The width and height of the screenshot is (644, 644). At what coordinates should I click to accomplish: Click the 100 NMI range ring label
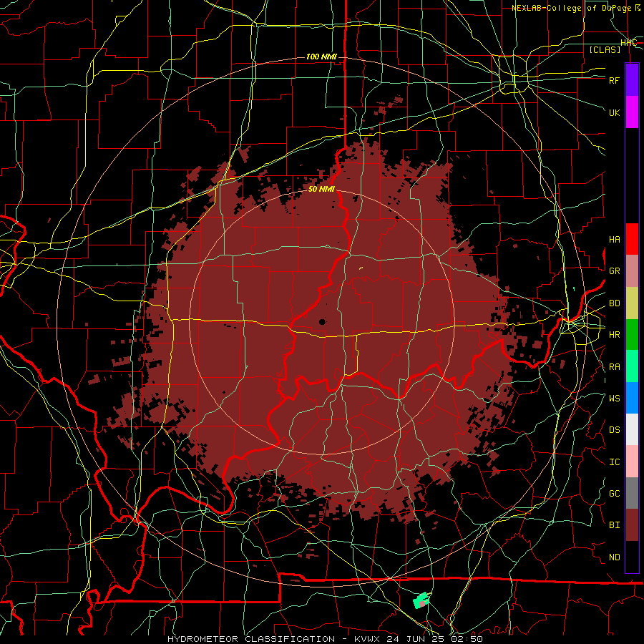pos(321,57)
